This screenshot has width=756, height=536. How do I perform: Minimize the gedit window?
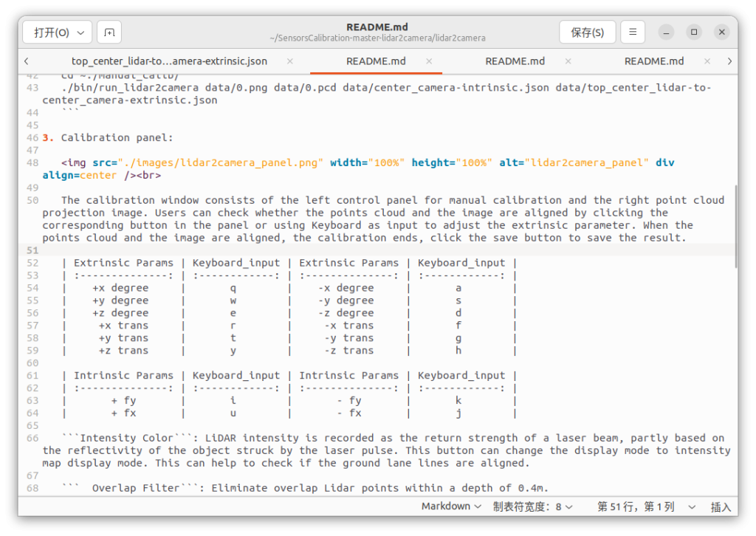tap(667, 32)
